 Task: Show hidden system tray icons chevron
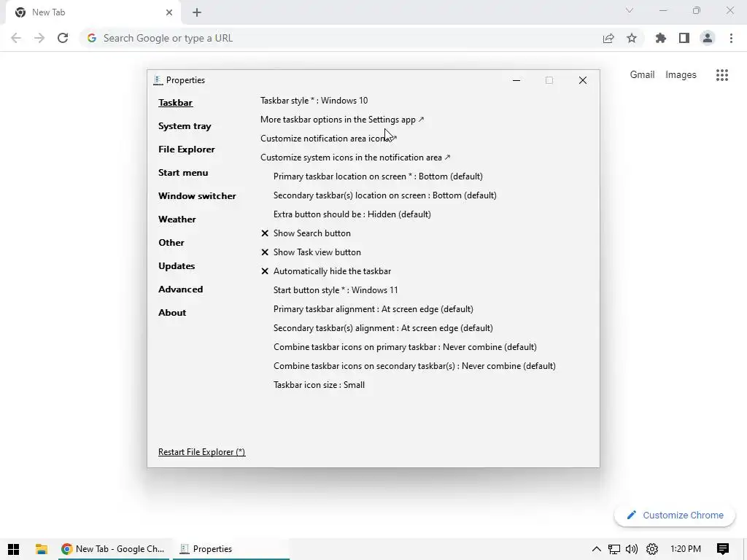pos(597,549)
